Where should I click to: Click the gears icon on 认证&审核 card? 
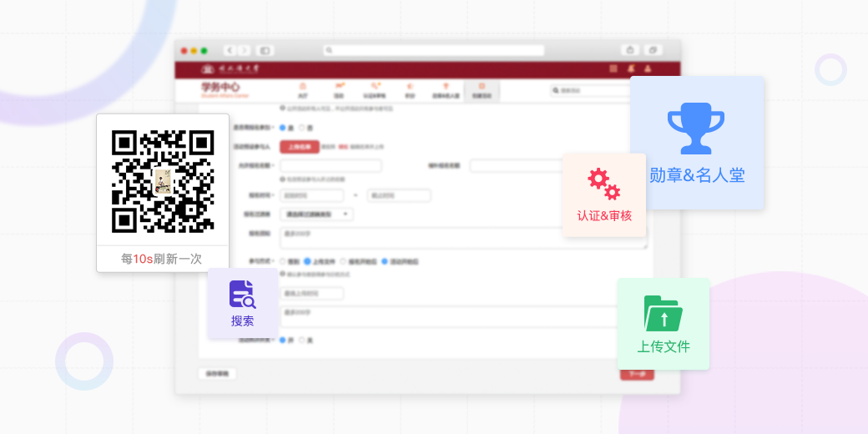point(604,184)
